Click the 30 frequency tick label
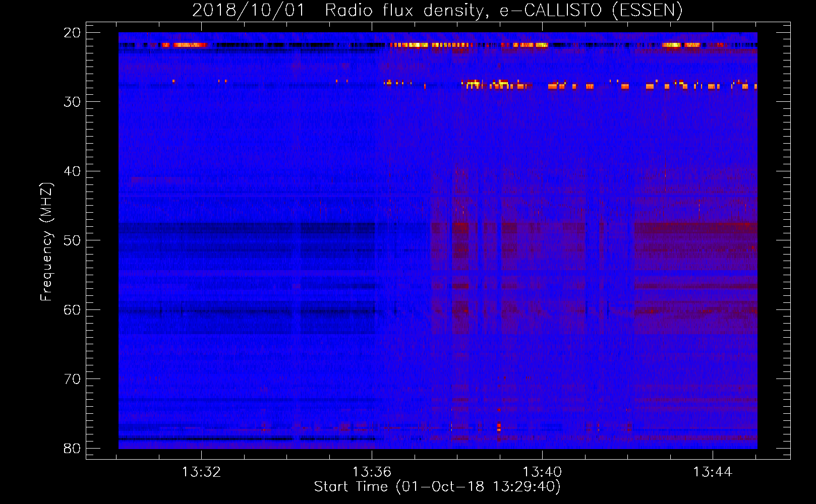This screenshot has width=816, height=504. (x=72, y=102)
